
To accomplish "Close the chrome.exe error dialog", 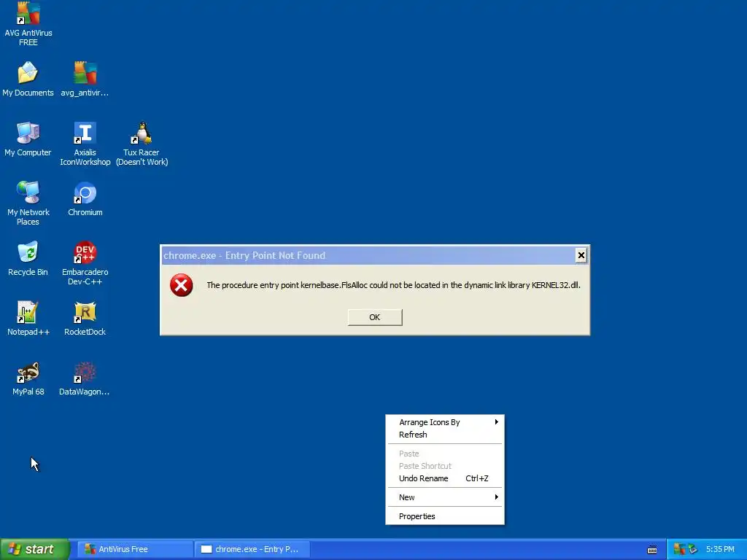I will 581,256.
